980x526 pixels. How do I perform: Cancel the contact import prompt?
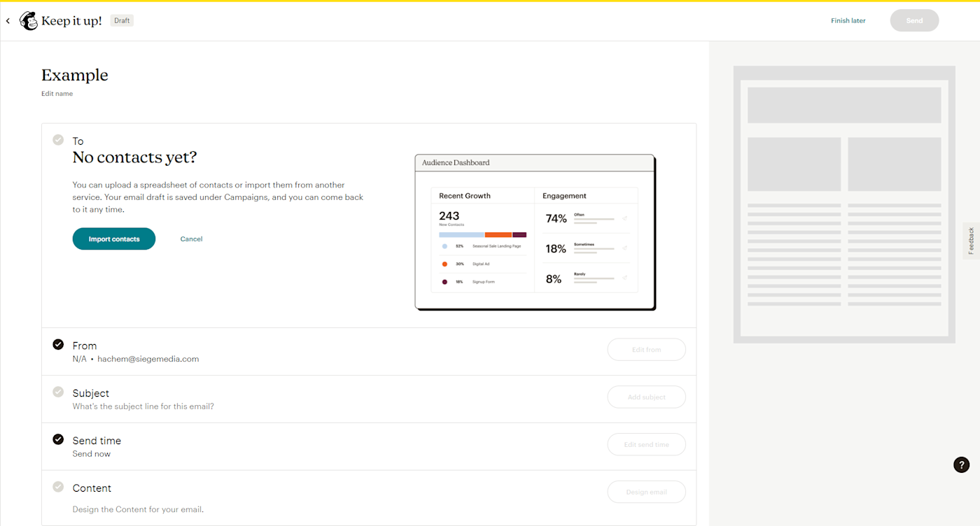(191, 239)
